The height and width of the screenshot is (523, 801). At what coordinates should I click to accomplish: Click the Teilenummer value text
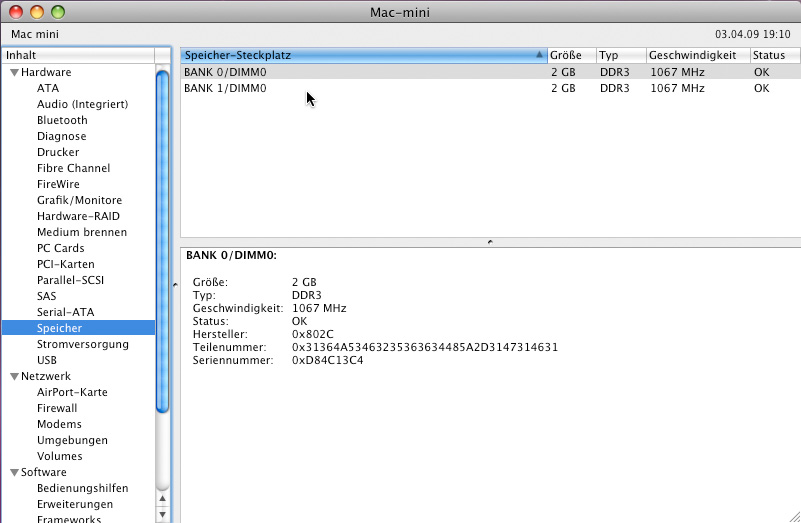tap(425, 347)
